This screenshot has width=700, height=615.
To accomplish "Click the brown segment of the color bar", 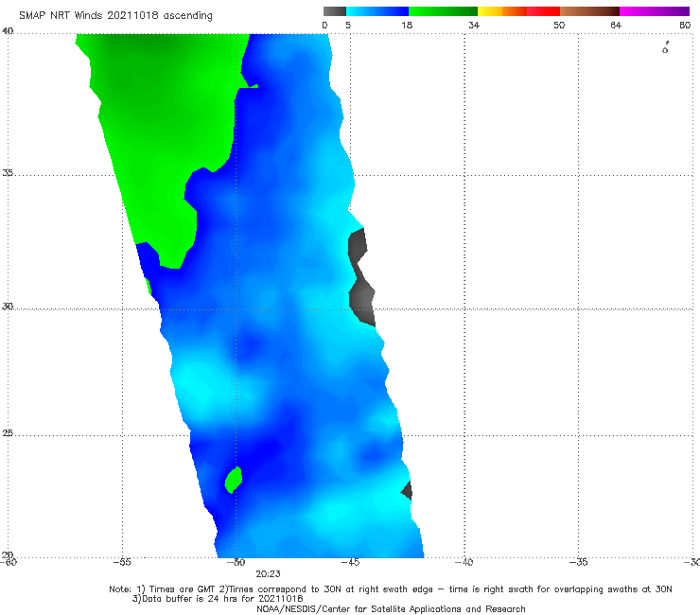I will click(x=589, y=11).
